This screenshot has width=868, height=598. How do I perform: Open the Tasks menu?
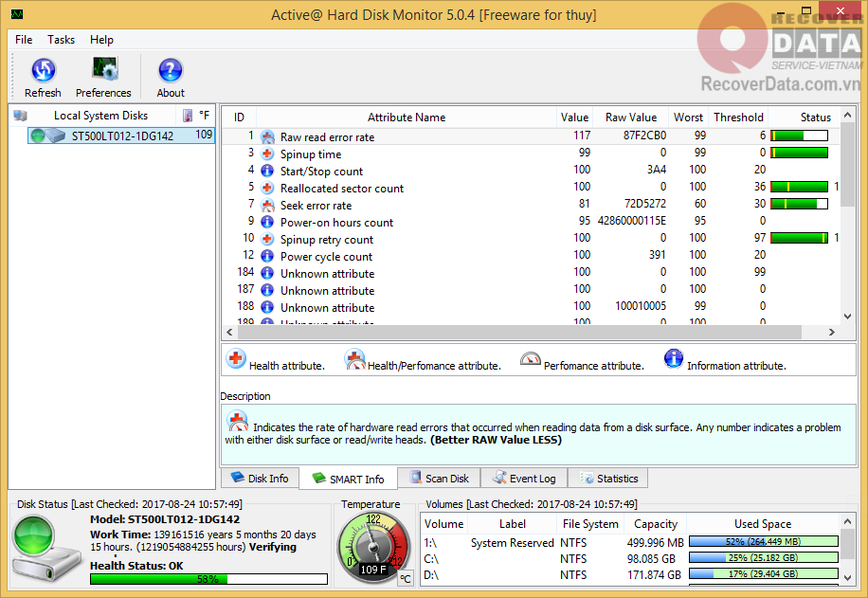pyautogui.click(x=61, y=40)
